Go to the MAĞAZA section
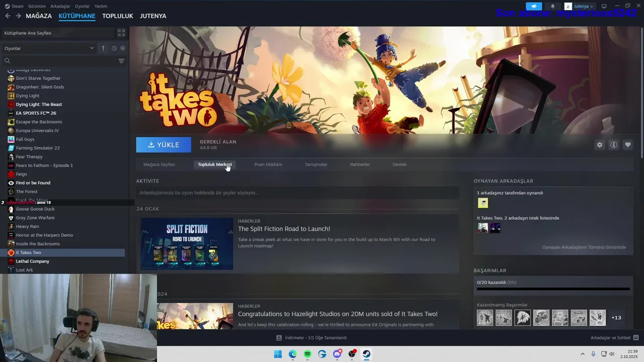The image size is (644, 362). click(x=39, y=16)
